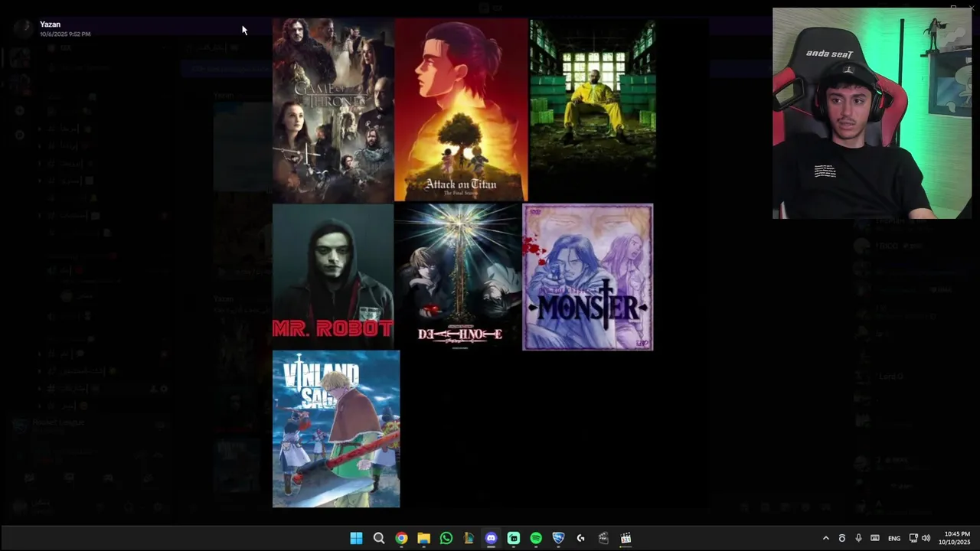Open League of Legends taskbar icon

click(469, 538)
